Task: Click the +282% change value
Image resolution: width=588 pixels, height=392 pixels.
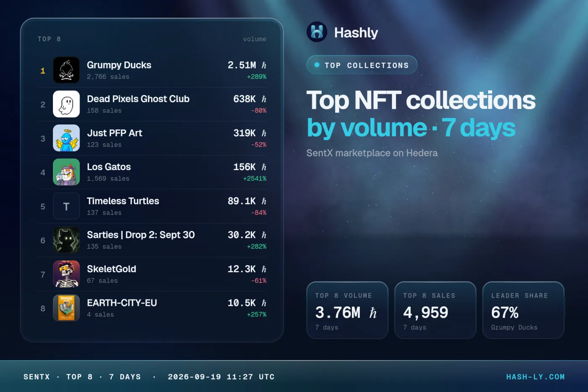Action: (x=257, y=247)
